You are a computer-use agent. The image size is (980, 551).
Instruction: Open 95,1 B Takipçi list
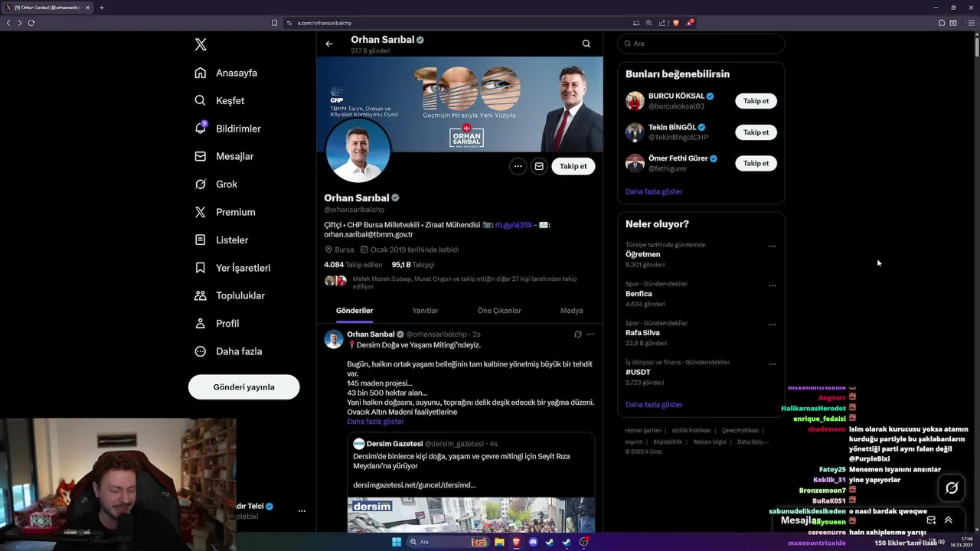pyautogui.click(x=413, y=265)
